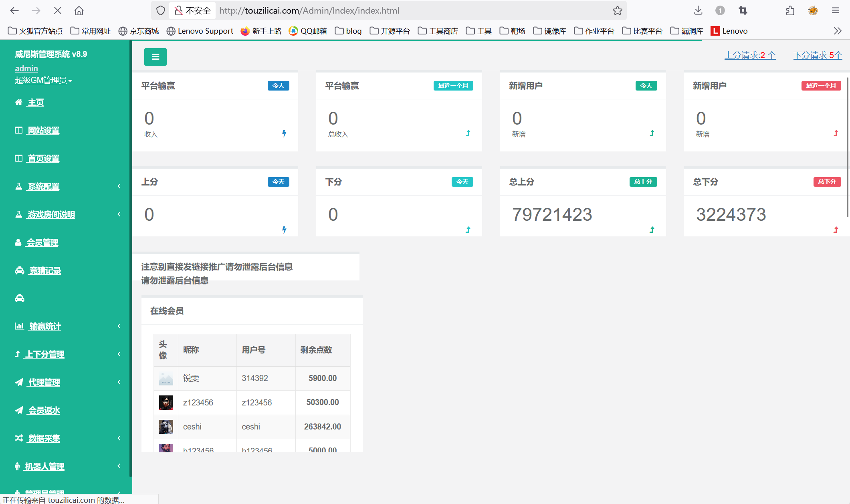Click the extensions puzzle icon
The height and width of the screenshot is (504, 850).
[790, 11]
